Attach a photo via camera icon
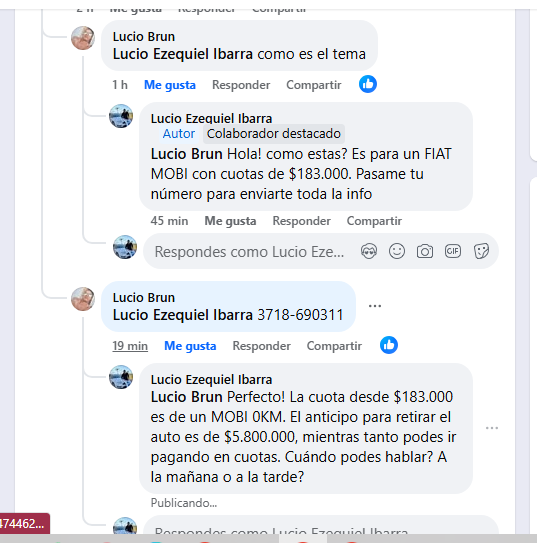Screen dimensions: 537x543 tap(425, 251)
